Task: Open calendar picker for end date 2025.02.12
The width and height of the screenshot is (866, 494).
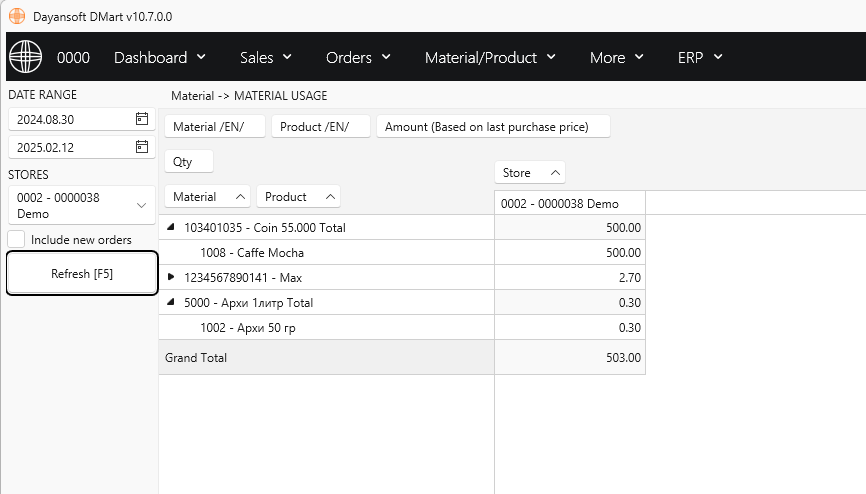Action: (x=142, y=147)
